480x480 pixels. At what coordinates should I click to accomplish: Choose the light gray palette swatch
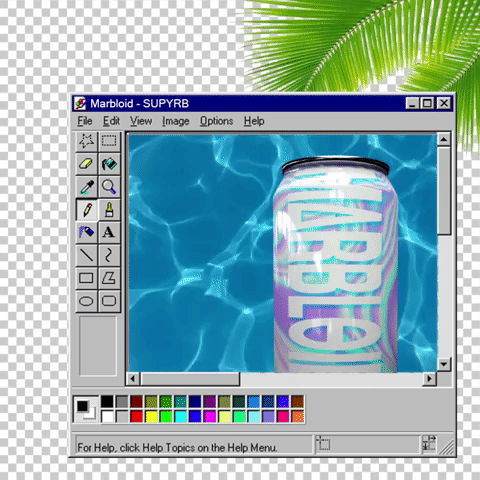(122, 416)
